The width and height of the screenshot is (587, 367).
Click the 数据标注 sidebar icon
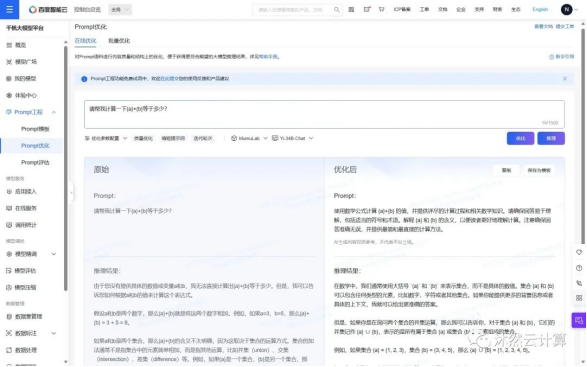[9, 333]
